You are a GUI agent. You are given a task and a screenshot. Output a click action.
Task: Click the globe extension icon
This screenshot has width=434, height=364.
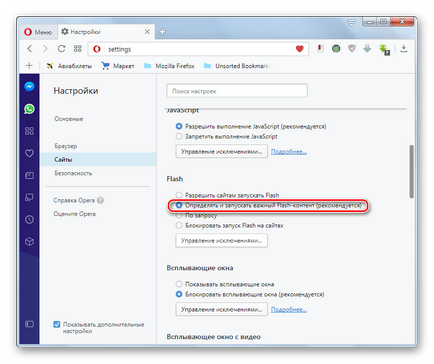pyautogui.click(x=336, y=49)
